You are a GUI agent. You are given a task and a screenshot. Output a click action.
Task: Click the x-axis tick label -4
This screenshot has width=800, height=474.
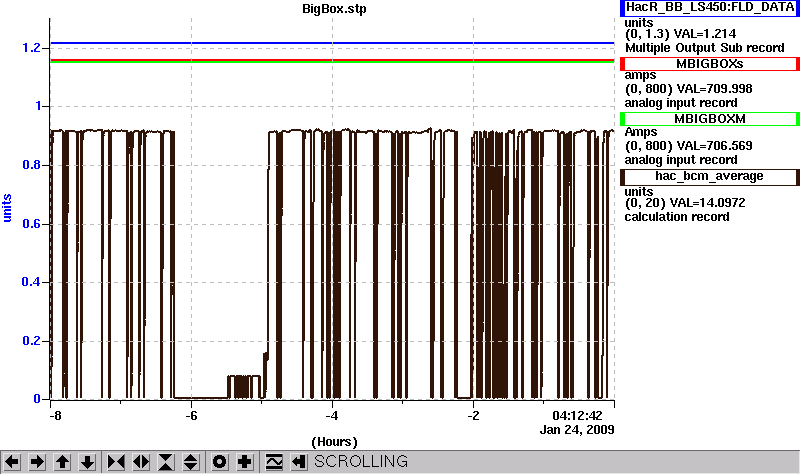[x=332, y=416]
